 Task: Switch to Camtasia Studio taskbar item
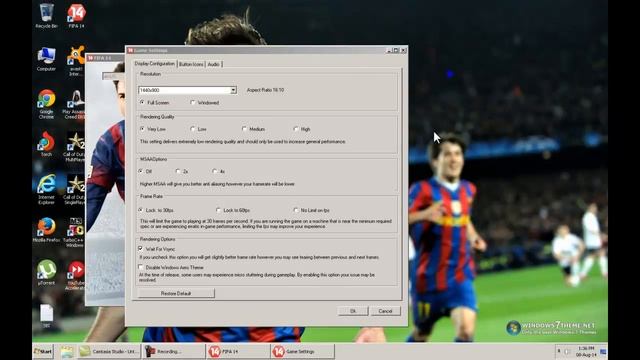[x=109, y=351]
